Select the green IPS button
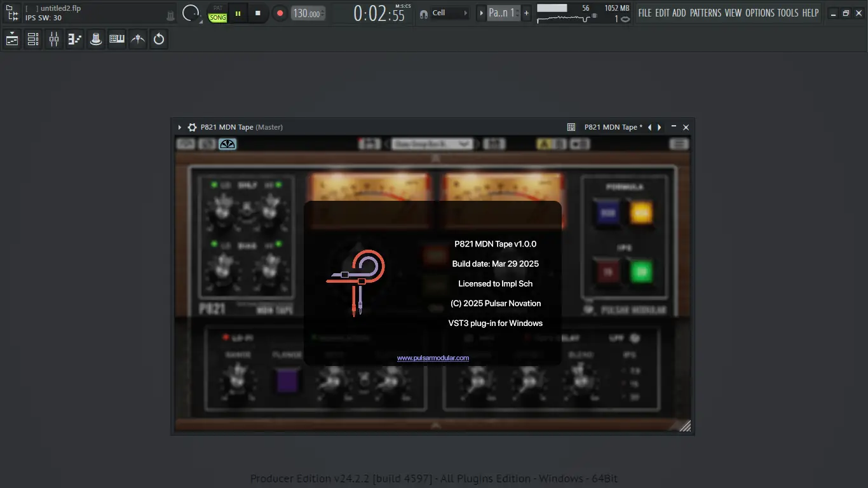Viewport: 868px width, 488px height. point(641,272)
